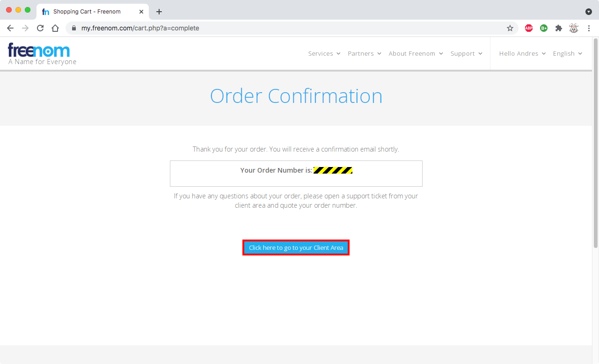The width and height of the screenshot is (599, 364).
Task: Reload the current page
Action: pyautogui.click(x=40, y=28)
